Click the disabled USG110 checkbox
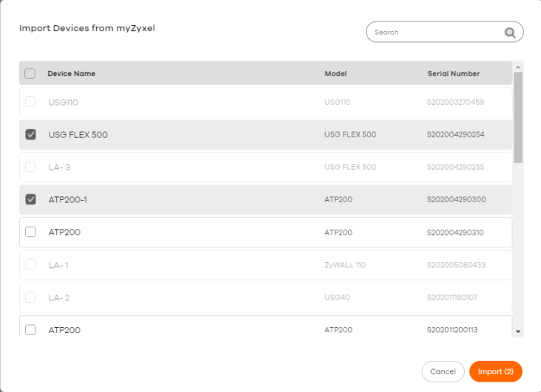541x392 pixels. click(x=30, y=101)
